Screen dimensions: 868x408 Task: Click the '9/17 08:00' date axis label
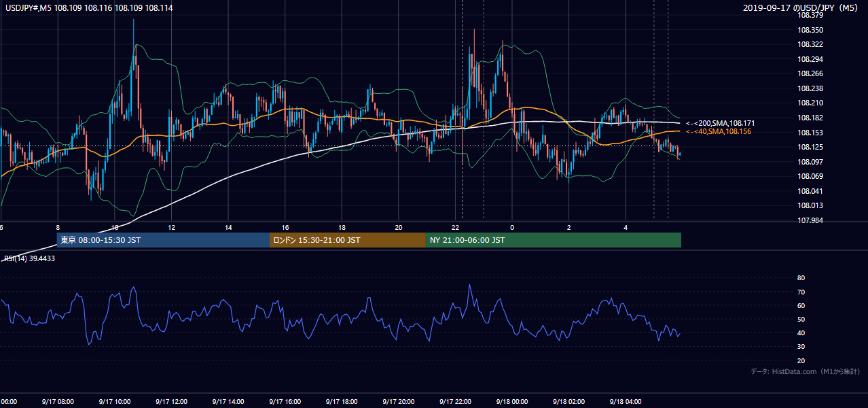[x=57, y=401]
